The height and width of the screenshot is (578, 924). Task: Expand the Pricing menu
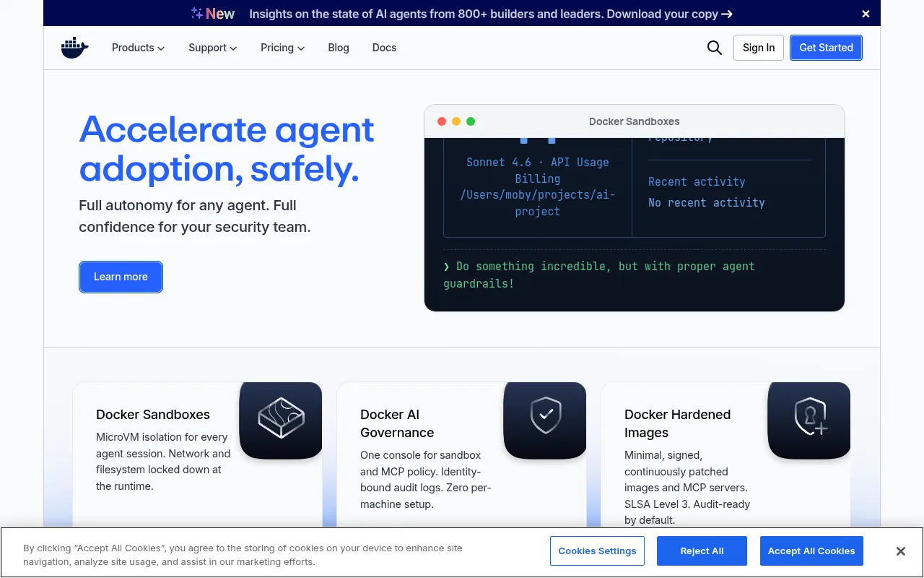[x=283, y=48]
